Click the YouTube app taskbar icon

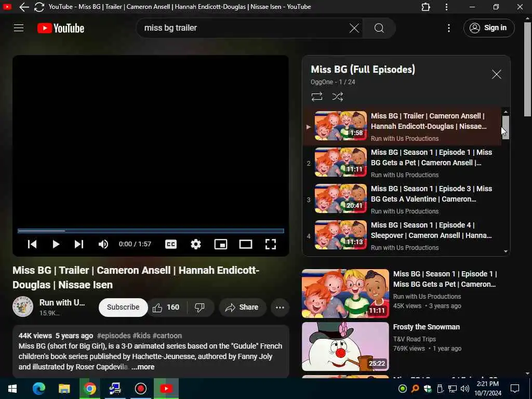click(x=166, y=389)
